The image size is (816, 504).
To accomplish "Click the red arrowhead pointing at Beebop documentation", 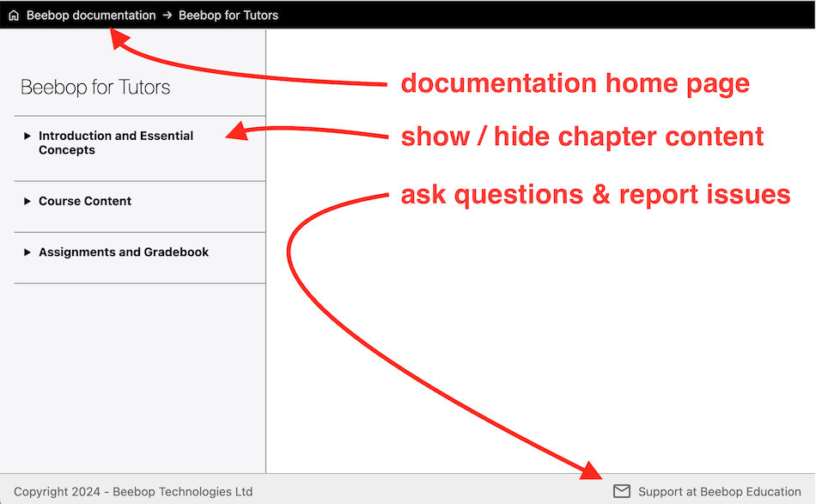I will pyautogui.click(x=119, y=39).
